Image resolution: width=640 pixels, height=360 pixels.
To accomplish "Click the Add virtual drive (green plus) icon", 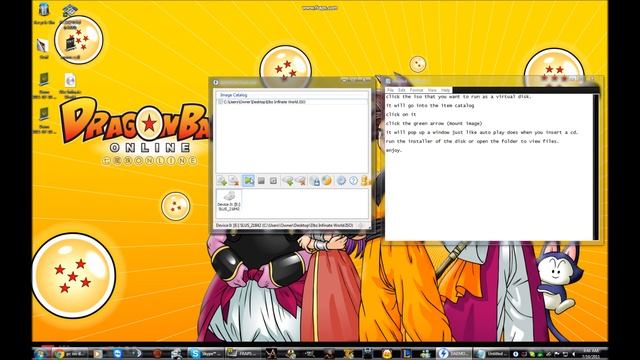I will point(288,180).
